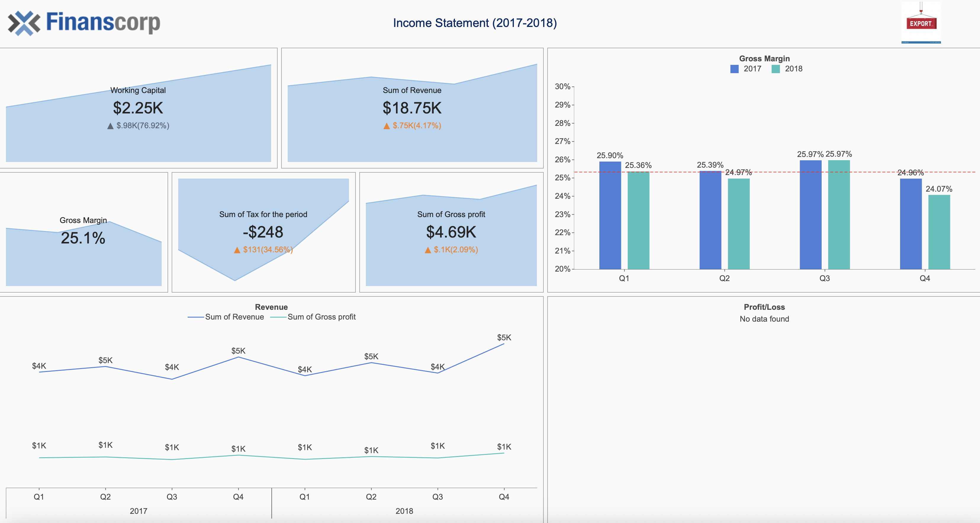Image resolution: width=980 pixels, height=523 pixels.
Task: Click Working Capital increase triangle indicator
Action: pos(110,126)
